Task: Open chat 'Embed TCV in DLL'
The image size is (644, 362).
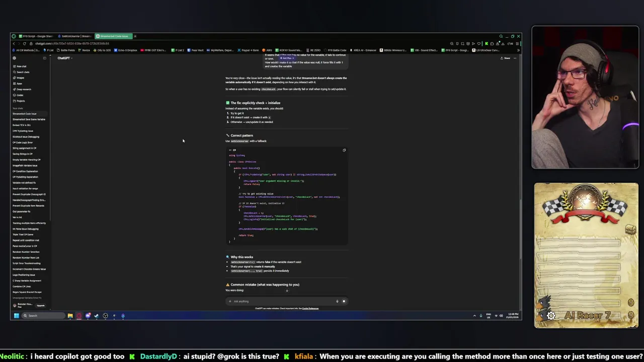Action: pyautogui.click(x=22, y=125)
